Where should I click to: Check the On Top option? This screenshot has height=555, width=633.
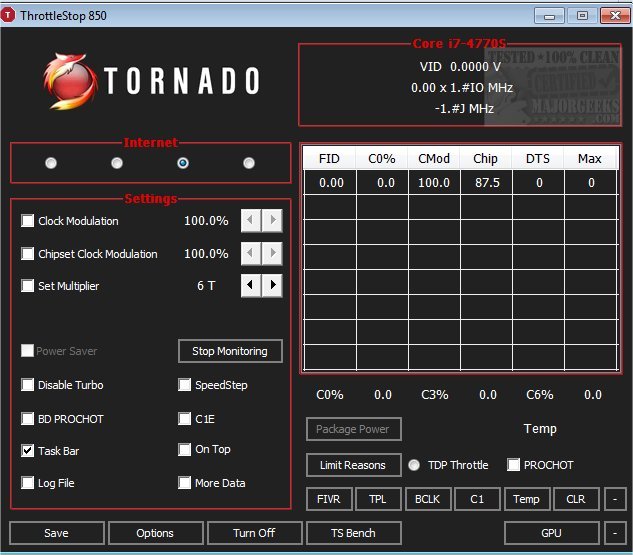[x=184, y=449]
